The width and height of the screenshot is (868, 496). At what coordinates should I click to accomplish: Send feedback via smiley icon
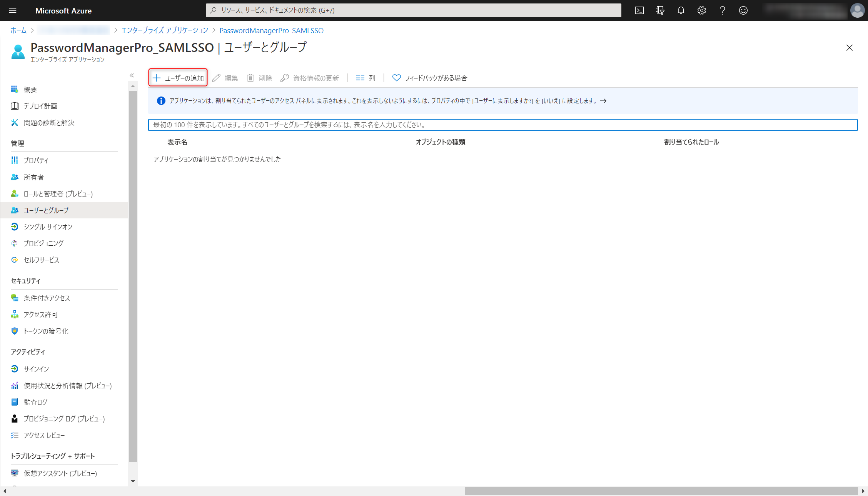pos(743,10)
